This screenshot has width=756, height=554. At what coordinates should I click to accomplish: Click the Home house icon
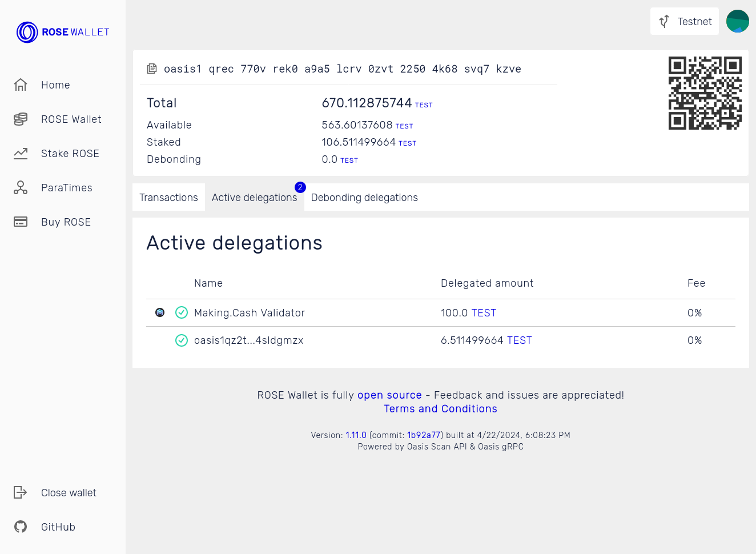(21, 85)
